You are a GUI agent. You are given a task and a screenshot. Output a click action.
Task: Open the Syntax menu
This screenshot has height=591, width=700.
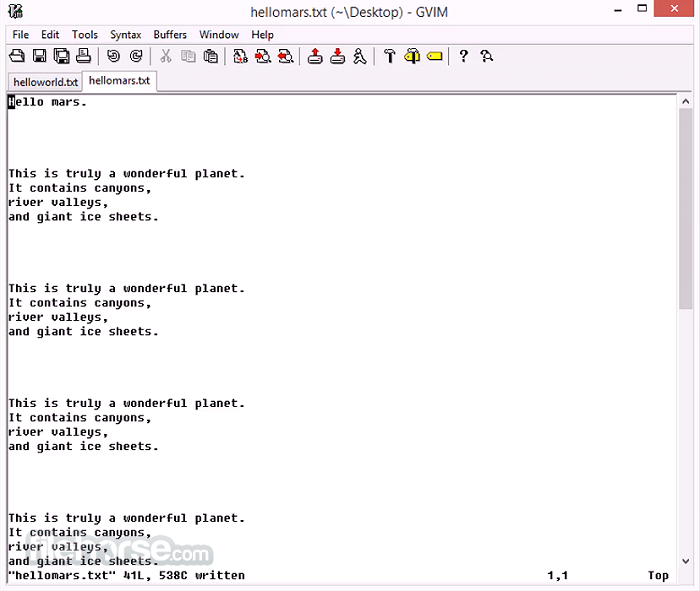point(125,35)
